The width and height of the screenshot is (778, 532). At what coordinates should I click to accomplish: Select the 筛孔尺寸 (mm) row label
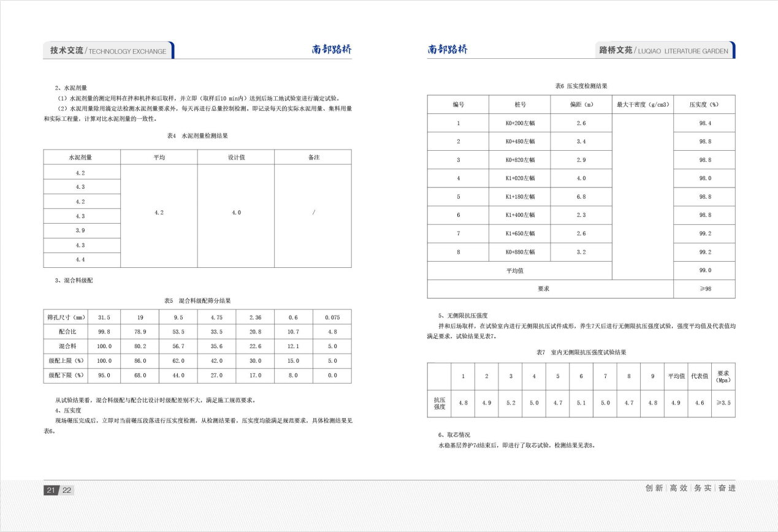[66, 317]
